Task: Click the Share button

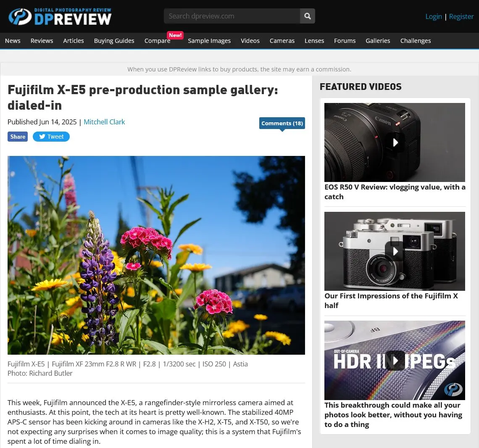Action: tap(18, 137)
